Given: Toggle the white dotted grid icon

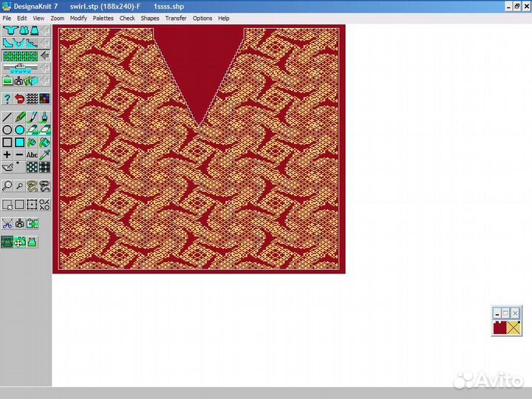Looking at the screenshot, I should (33, 167).
